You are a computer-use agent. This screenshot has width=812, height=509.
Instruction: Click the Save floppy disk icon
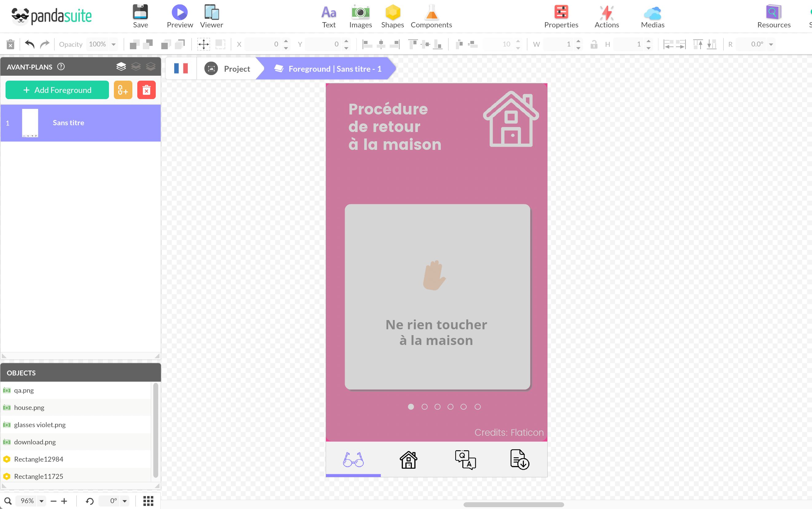[140, 12]
